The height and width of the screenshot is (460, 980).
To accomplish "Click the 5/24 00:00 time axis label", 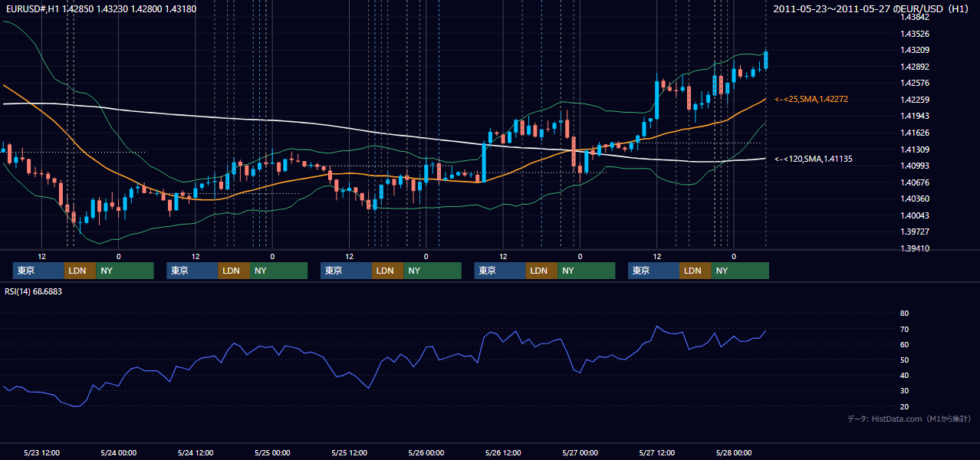I will tap(118, 452).
